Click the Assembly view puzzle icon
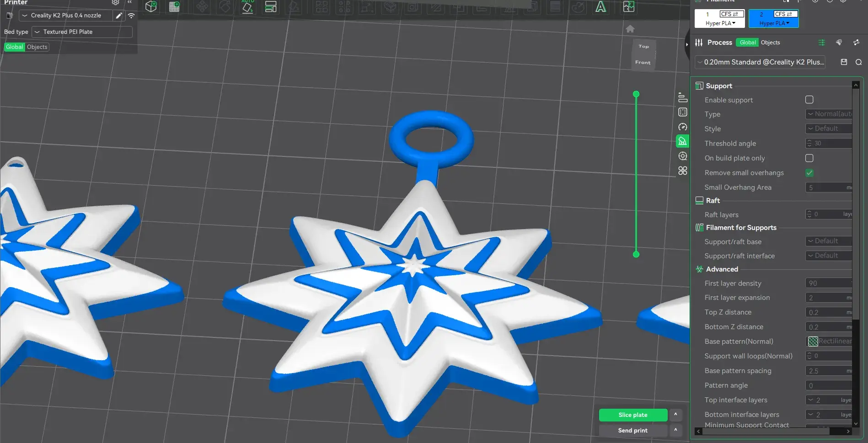The width and height of the screenshot is (868, 443). pos(629,6)
